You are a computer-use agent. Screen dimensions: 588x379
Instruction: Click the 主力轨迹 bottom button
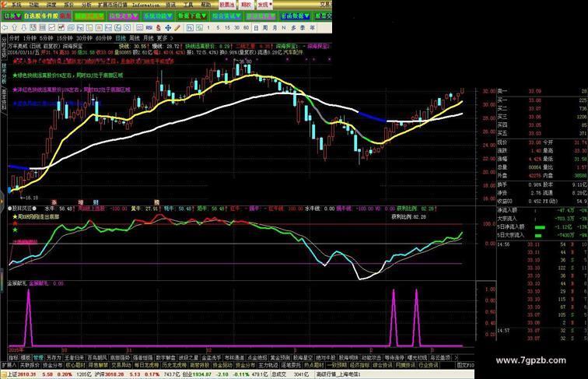tap(268, 365)
